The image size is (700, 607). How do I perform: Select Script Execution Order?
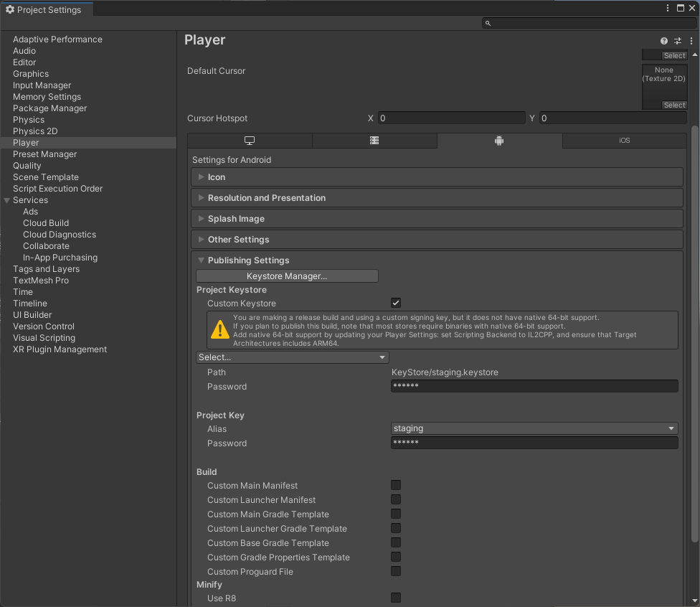click(57, 189)
